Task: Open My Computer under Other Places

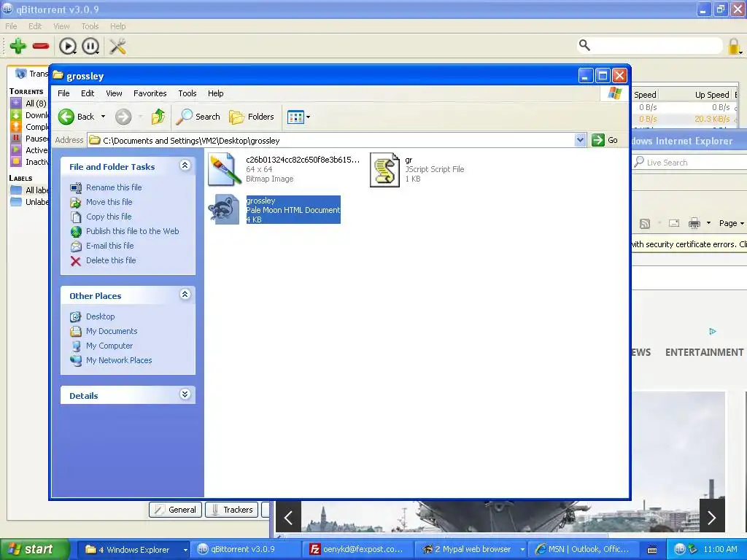Action: coord(109,346)
